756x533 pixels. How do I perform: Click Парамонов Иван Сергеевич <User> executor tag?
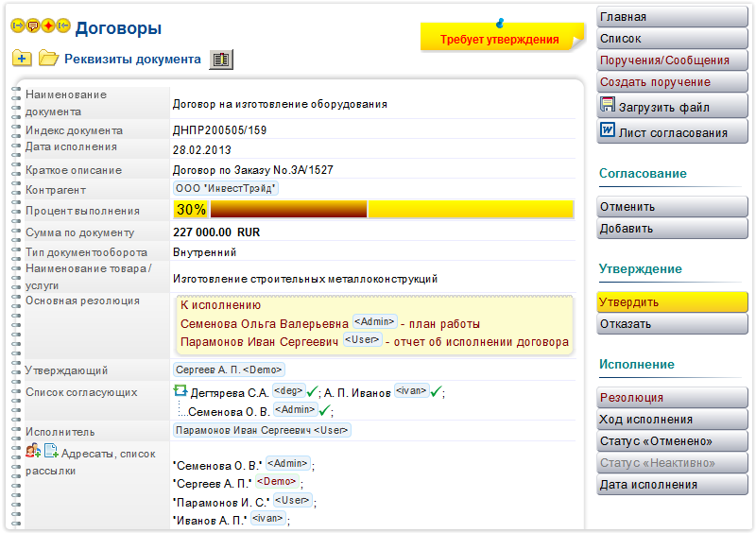262,430
